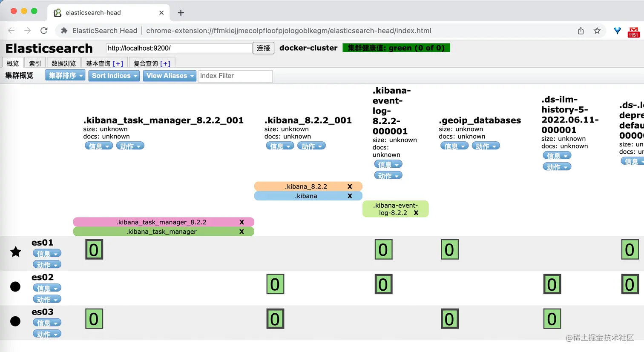Click inside the Index Filter input field
This screenshot has height=352, width=644.
[x=235, y=76]
